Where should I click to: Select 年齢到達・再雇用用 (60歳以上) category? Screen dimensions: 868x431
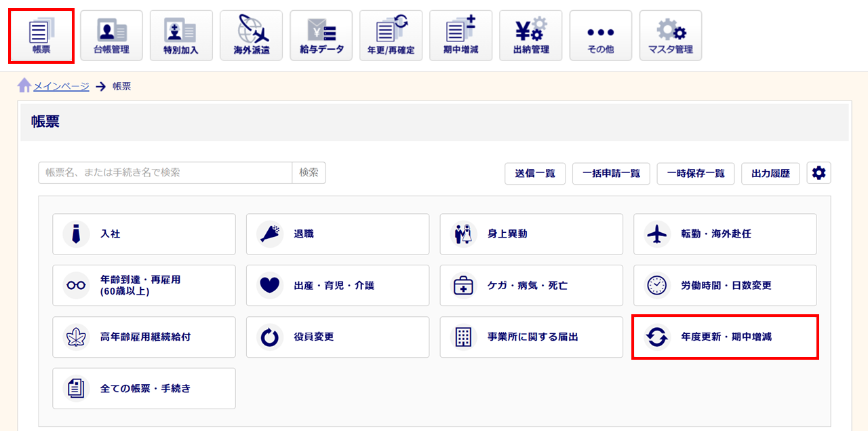pos(144,286)
